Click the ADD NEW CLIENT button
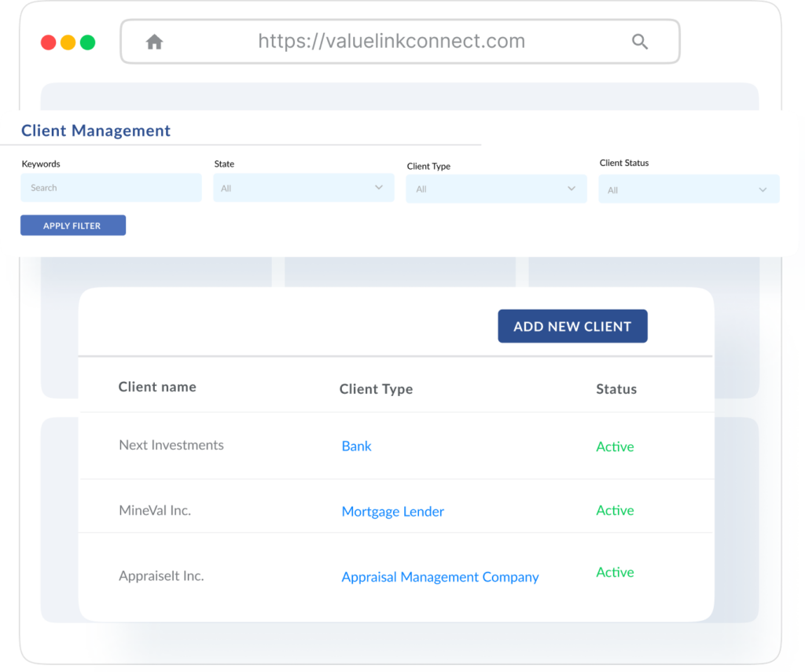Viewport: 805px width, 672px height. [572, 325]
